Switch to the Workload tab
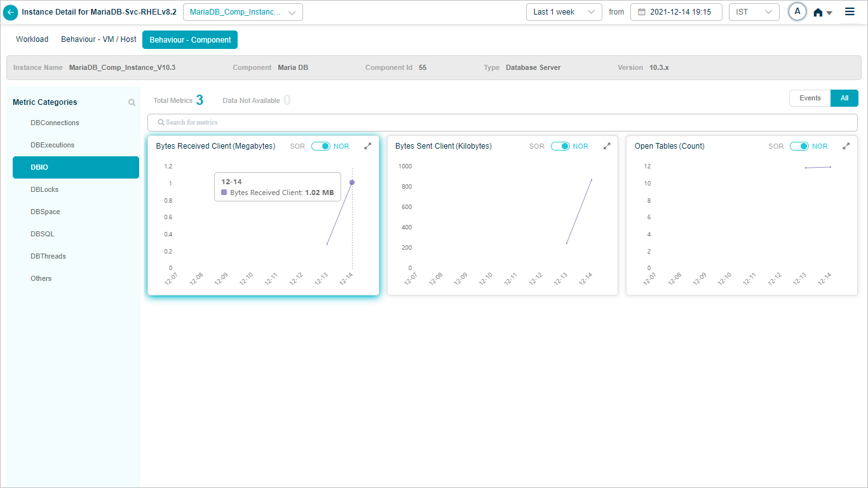 [32, 39]
